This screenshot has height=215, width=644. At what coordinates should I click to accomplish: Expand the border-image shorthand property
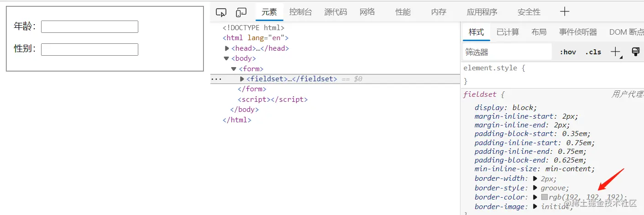coord(535,206)
